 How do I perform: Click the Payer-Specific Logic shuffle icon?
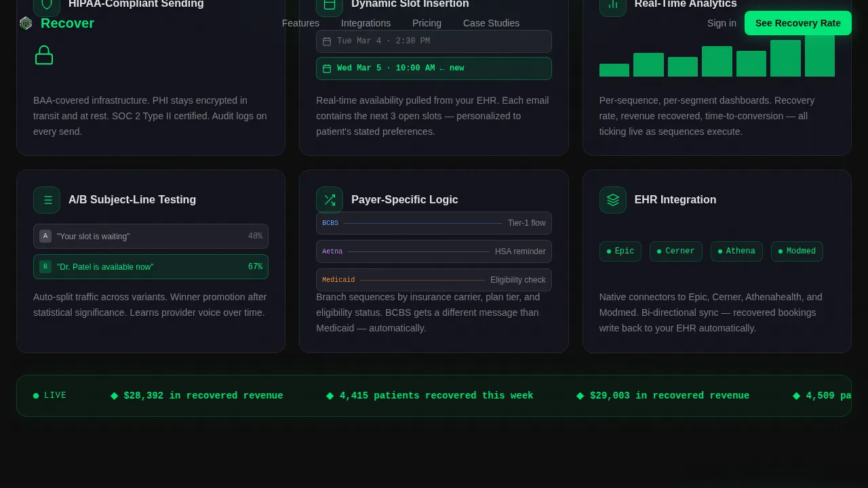tap(330, 200)
